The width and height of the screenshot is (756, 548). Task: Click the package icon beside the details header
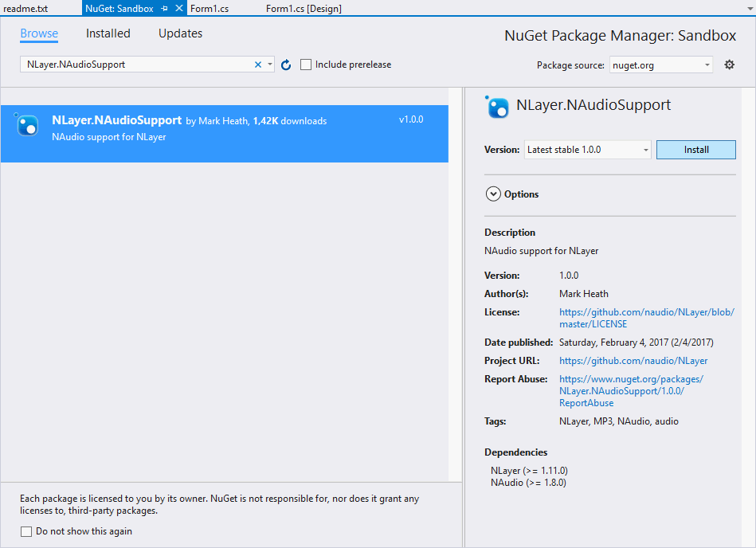496,106
